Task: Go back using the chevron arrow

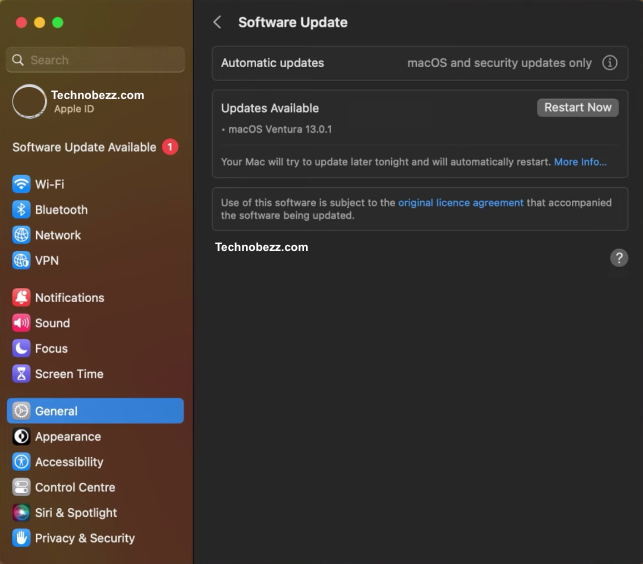Action: tap(218, 22)
